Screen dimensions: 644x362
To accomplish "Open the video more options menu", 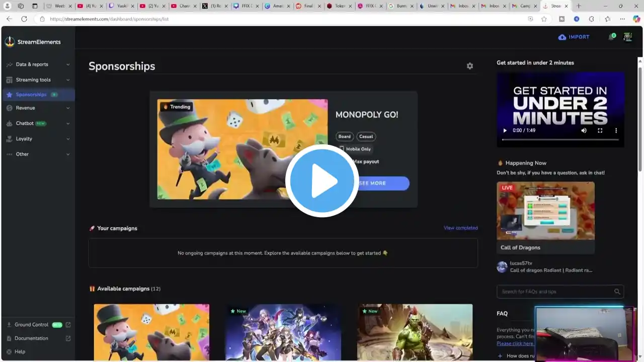I will pyautogui.click(x=616, y=130).
